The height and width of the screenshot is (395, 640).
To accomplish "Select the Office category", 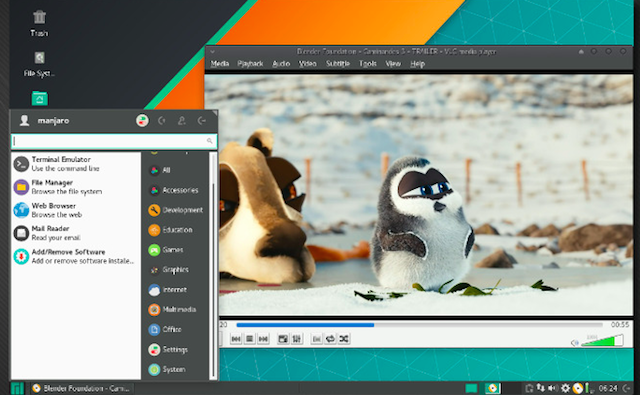I will pyautogui.click(x=176, y=329).
